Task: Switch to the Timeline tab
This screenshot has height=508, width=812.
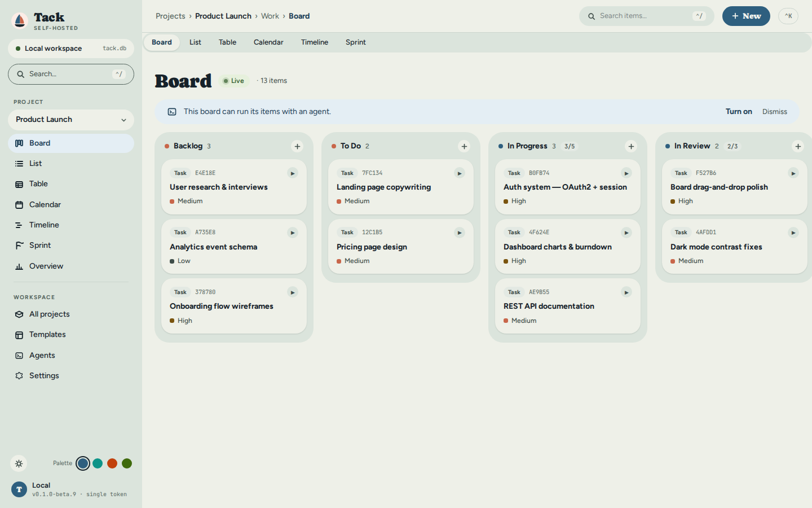Action: 315,42
